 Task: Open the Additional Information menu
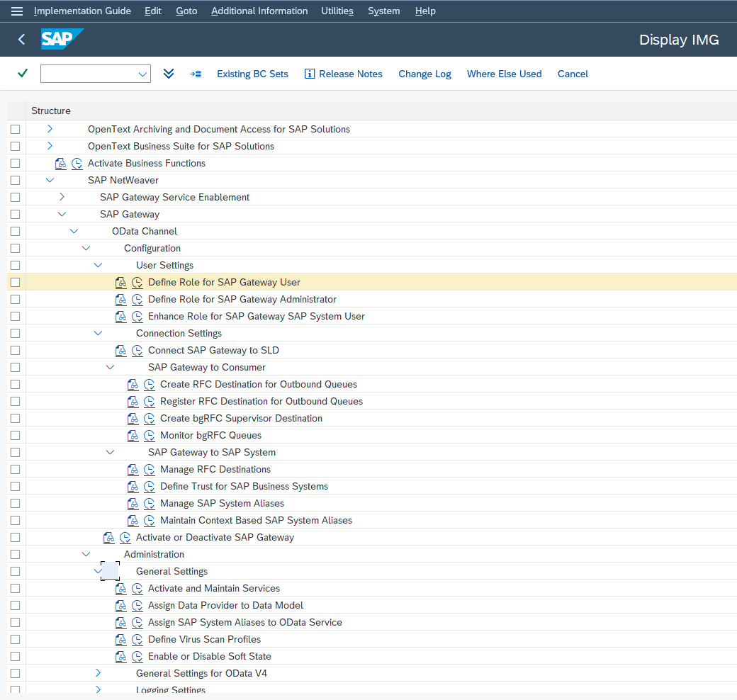coord(259,11)
